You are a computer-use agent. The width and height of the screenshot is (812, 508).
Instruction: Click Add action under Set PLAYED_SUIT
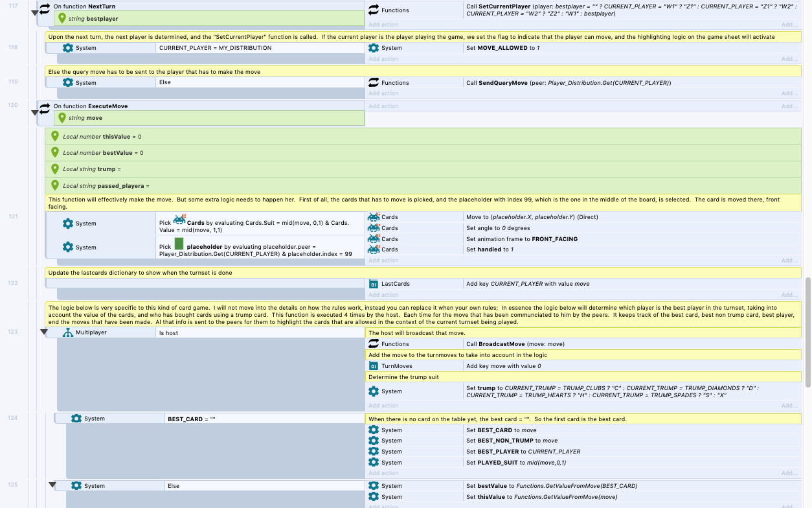383,473
